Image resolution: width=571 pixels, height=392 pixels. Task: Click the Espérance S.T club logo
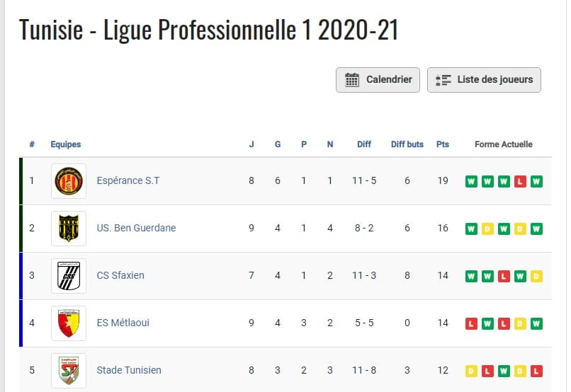(69, 181)
